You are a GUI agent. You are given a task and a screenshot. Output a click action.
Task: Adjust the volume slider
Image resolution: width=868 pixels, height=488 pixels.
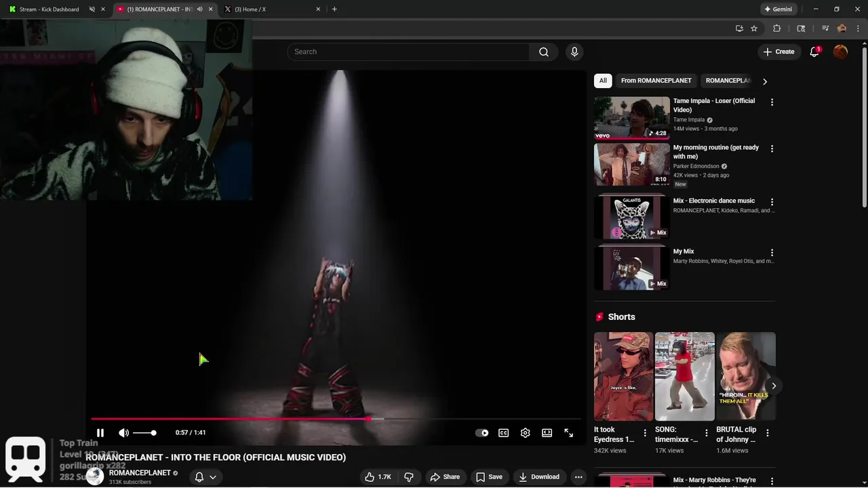coord(144,433)
